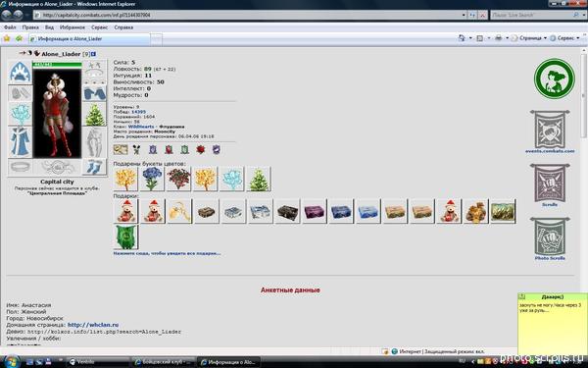This screenshot has height=368, width=588.
Task: Click the green beard gift icon
Action: click(x=125, y=237)
